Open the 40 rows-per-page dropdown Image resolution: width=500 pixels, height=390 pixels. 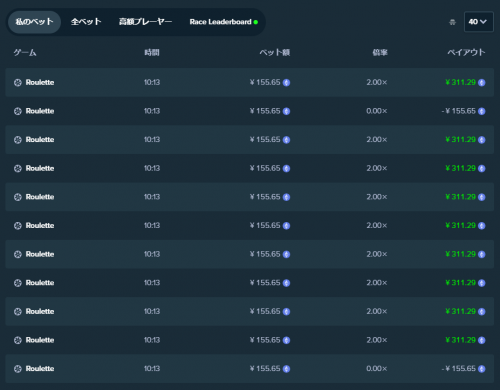[x=479, y=22]
